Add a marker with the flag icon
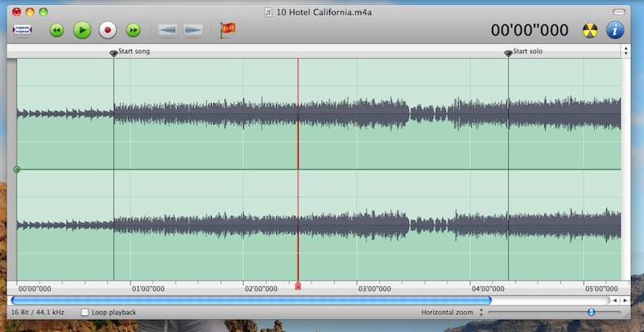The width and height of the screenshot is (644, 332). (227, 31)
